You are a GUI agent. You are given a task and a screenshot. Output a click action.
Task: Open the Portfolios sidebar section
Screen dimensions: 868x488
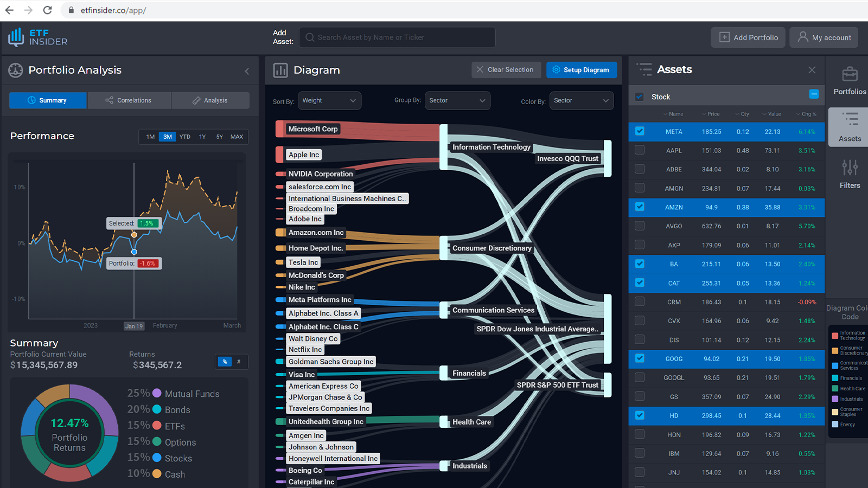coord(850,81)
